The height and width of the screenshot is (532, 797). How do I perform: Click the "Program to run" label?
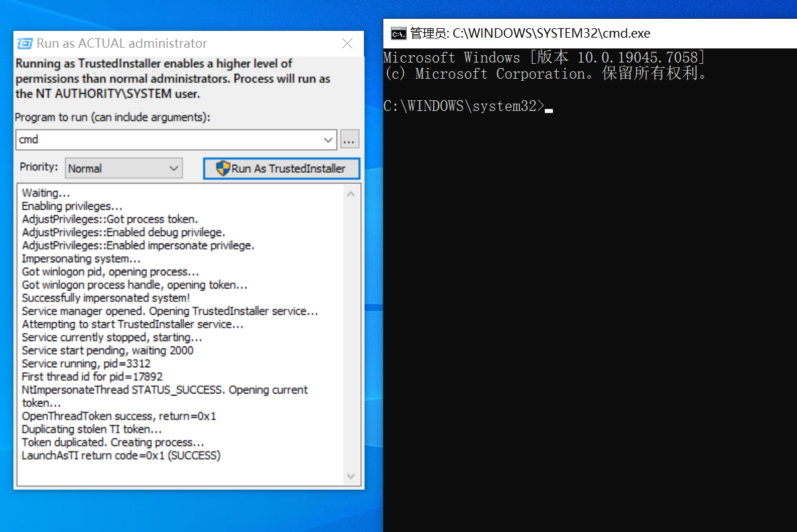pyautogui.click(x=112, y=117)
